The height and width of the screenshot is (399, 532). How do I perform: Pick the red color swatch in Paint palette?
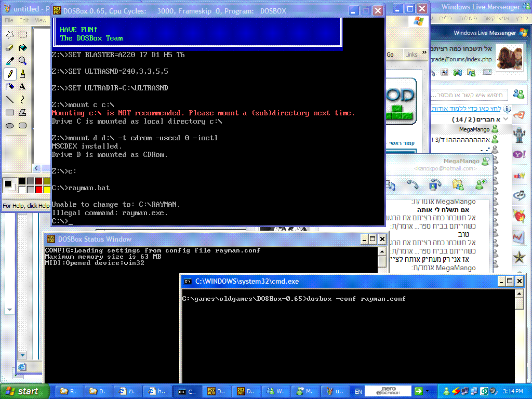pyautogui.click(x=39, y=189)
